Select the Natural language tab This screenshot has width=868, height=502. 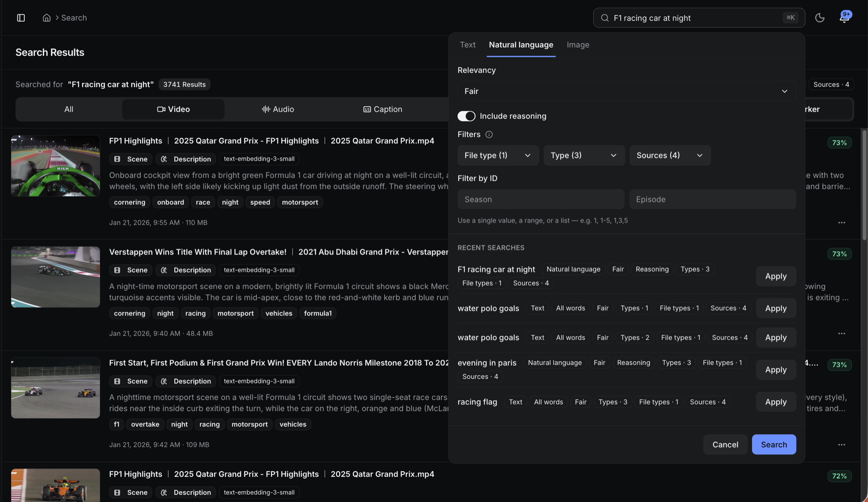pos(521,45)
